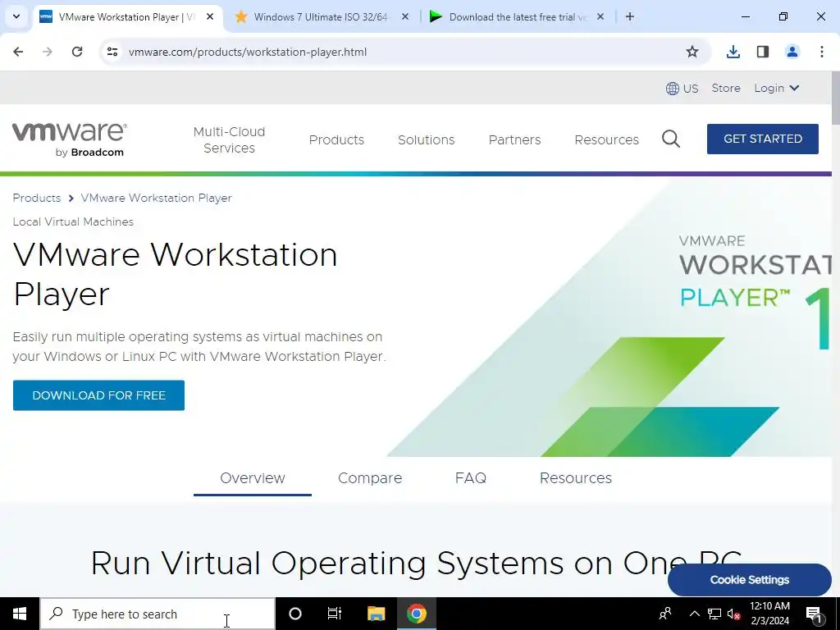
Task: Open the Chrome profile avatar
Action: [x=792, y=52]
